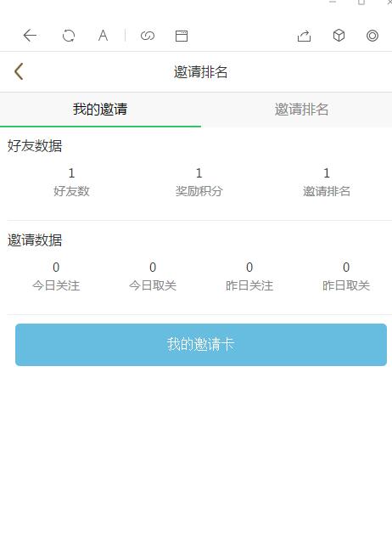The width and height of the screenshot is (392, 558).
Task: Click the 今日关注 statistic
Action: tap(56, 277)
